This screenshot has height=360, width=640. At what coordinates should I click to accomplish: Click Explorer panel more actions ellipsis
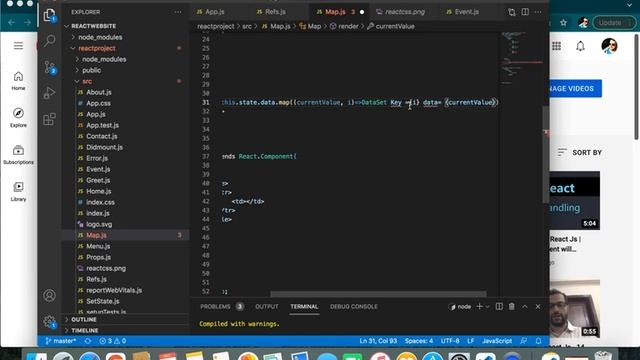pyautogui.click(x=178, y=12)
